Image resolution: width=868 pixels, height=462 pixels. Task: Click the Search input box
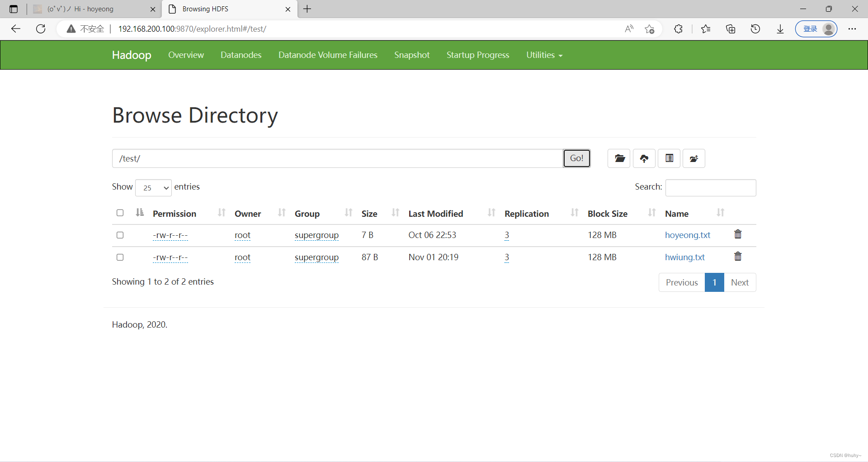tap(711, 188)
